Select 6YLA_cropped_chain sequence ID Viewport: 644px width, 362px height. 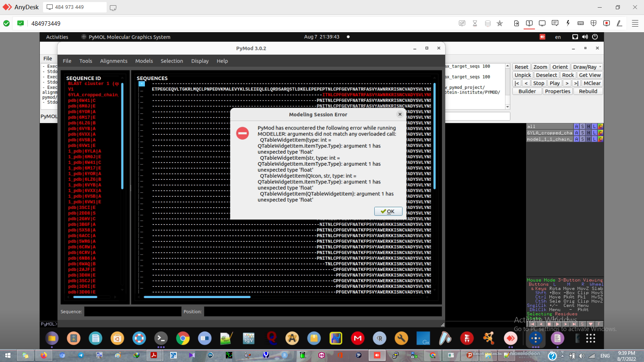pos(93,95)
